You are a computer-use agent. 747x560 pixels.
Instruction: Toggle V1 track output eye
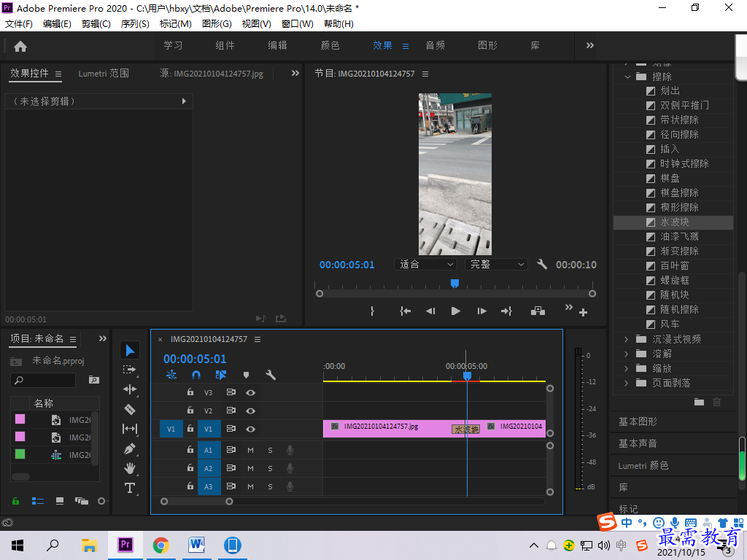point(251,429)
